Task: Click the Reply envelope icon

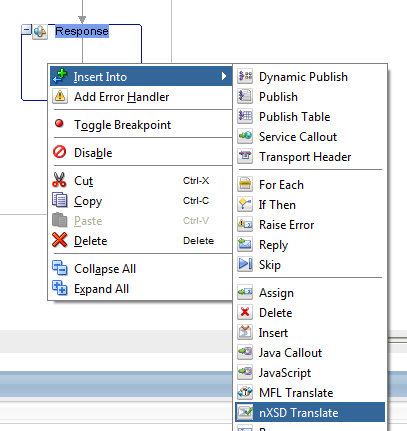Action: pos(245,245)
